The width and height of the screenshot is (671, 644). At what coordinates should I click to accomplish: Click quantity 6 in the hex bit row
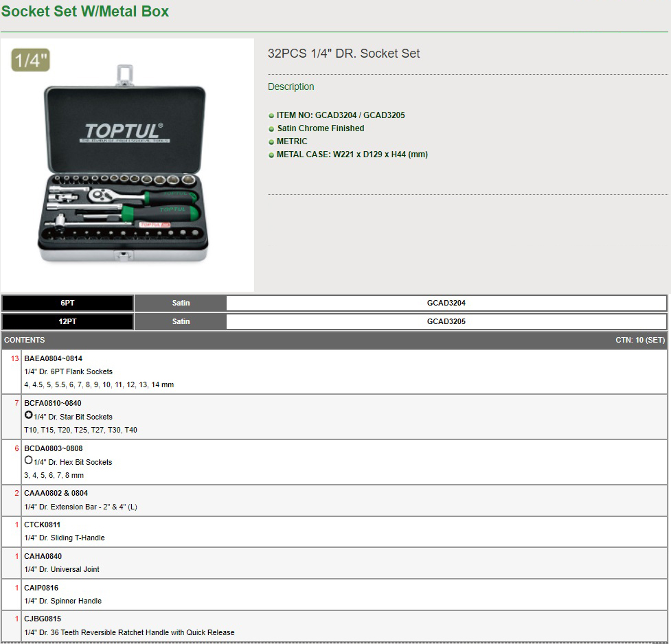coord(16,448)
